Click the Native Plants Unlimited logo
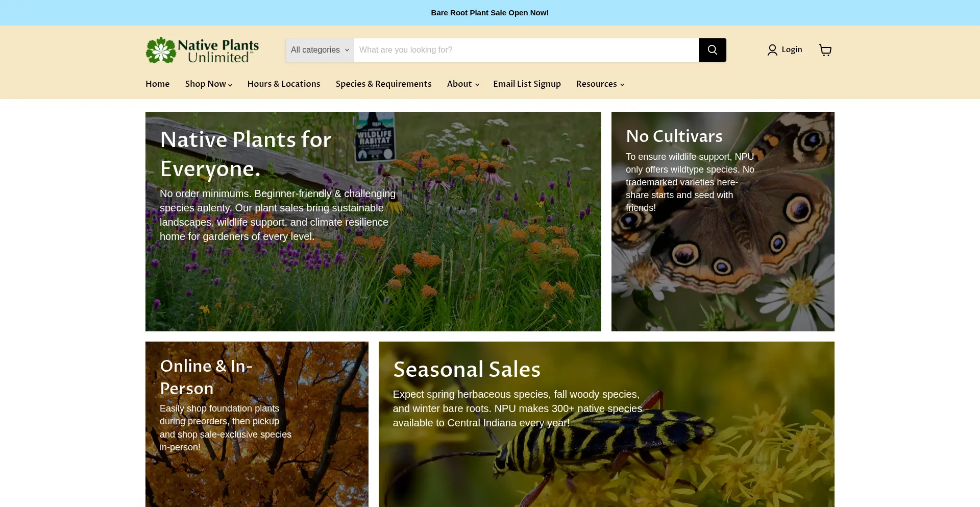This screenshot has width=980, height=507. tap(202, 50)
